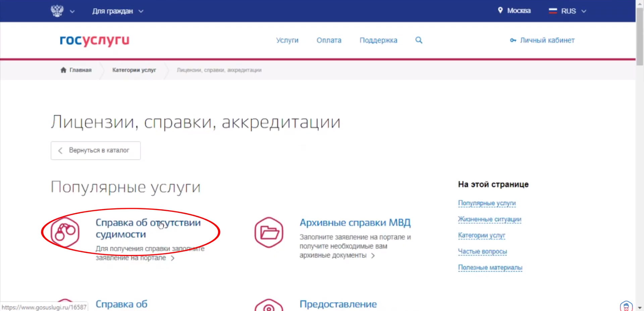Open Архивные справки МВД link
Viewport: 644px width, 311px height.
355,223
